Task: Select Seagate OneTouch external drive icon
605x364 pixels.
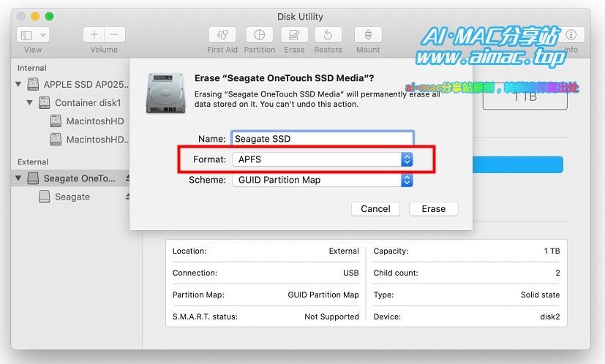Action: click(x=33, y=178)
